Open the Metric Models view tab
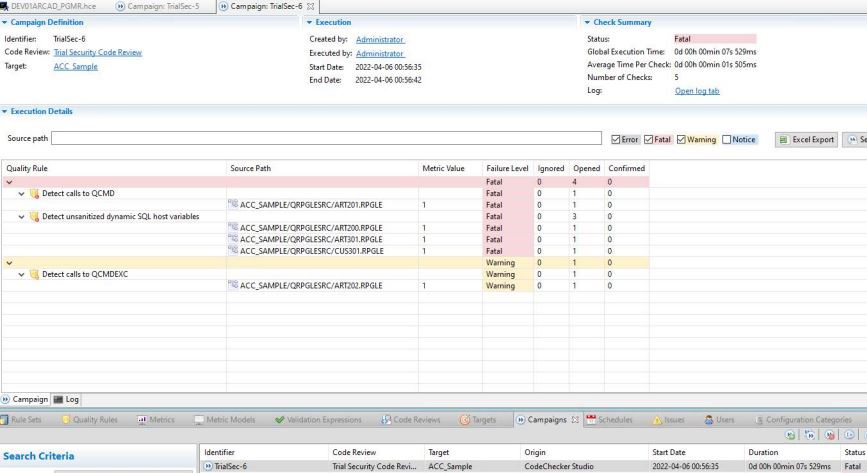Screen dimensions: 867x473 coord(225,420)
